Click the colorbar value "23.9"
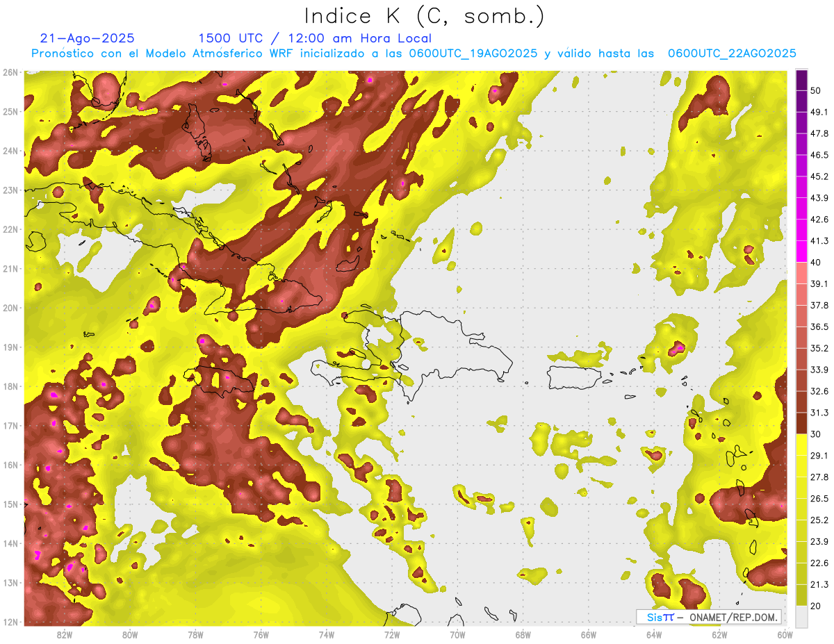Screen dimensions: 834x644 pyautogui.click(x=819, y=542)
